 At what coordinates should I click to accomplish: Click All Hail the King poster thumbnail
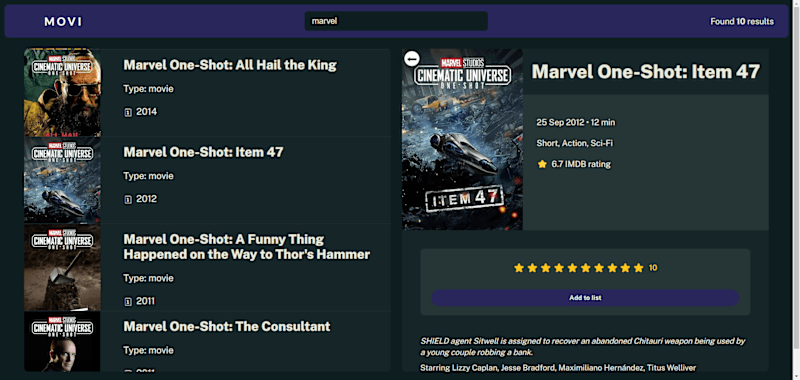click(x=62, y=92)
